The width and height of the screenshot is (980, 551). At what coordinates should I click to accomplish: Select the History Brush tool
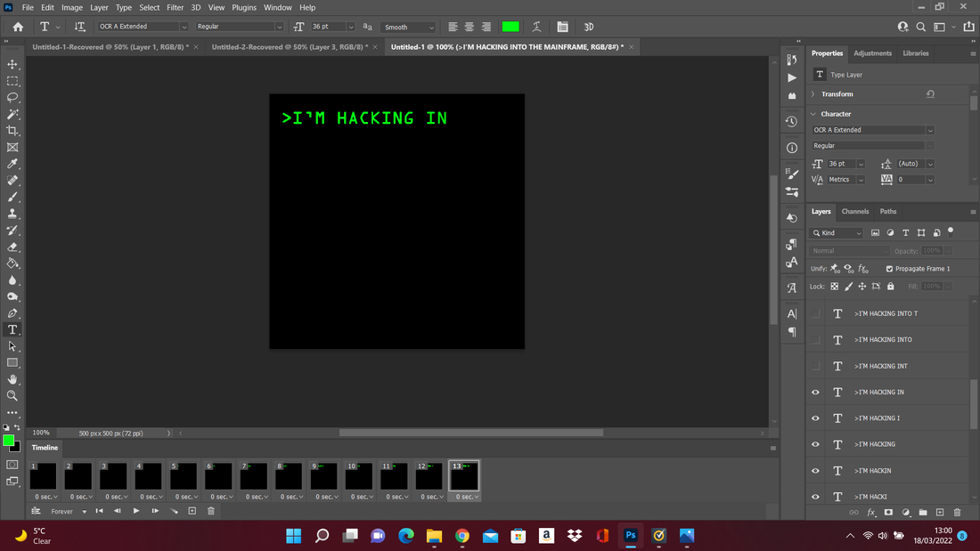(x=12, y=230)
